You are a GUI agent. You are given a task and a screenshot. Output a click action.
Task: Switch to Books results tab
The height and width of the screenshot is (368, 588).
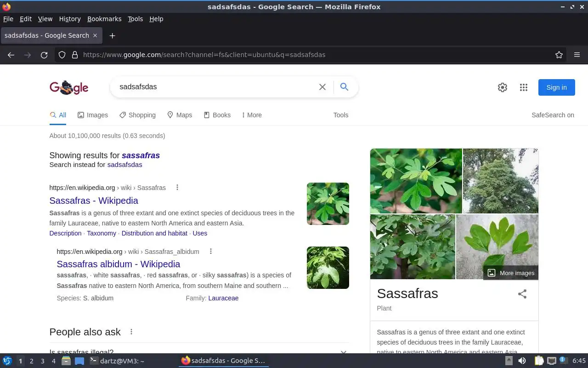217,115
